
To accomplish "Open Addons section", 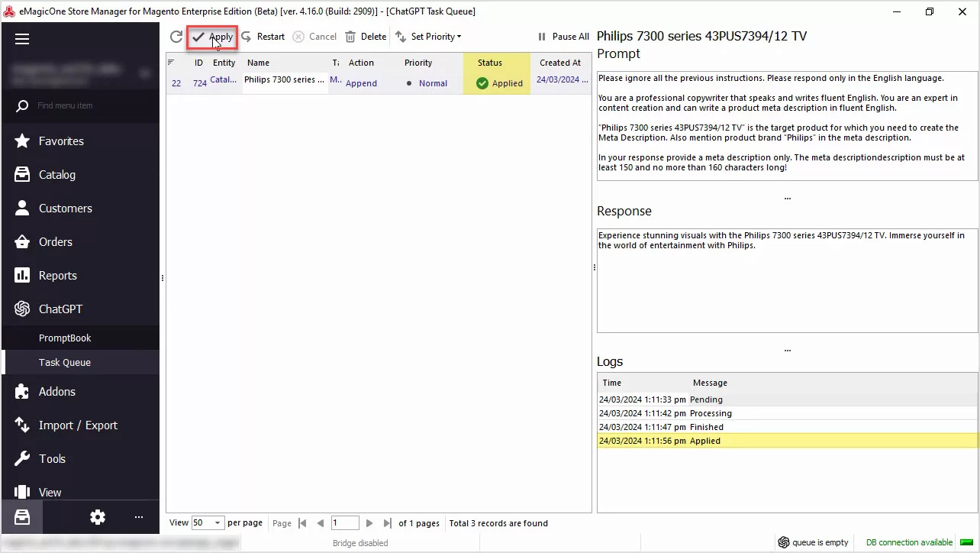I will pyautogui.click(x=80, y=392).
